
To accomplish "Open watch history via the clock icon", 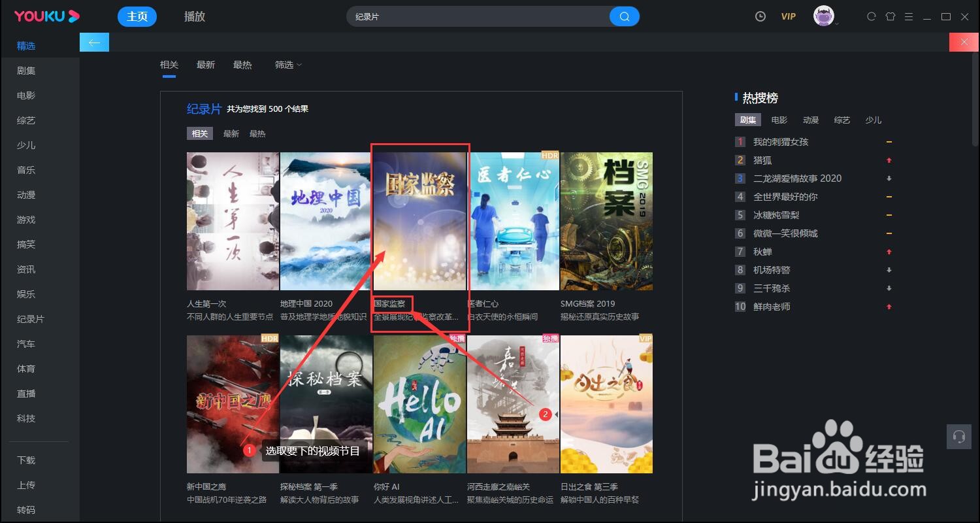I will [x=760, y=16].
